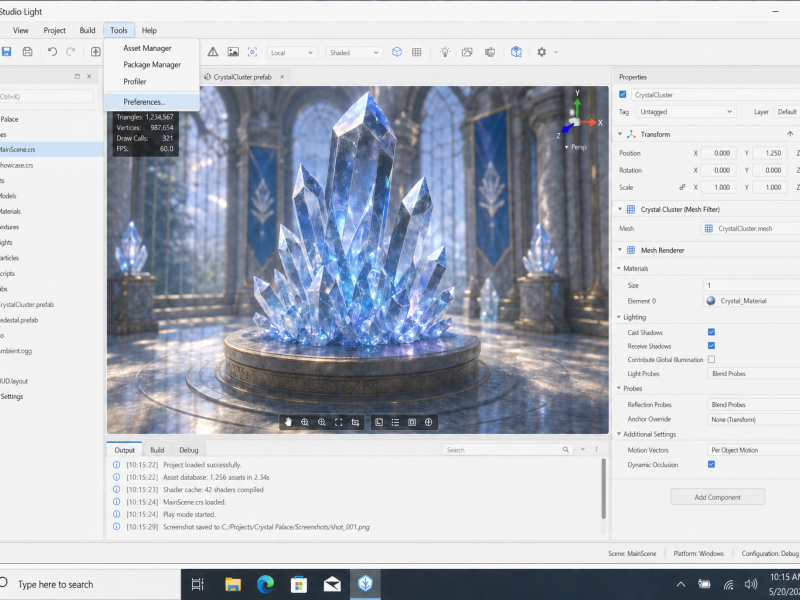Click the crop region viewport icon
Image resolution: width=800 pixels, height=600 pixels.
point(355,422)
